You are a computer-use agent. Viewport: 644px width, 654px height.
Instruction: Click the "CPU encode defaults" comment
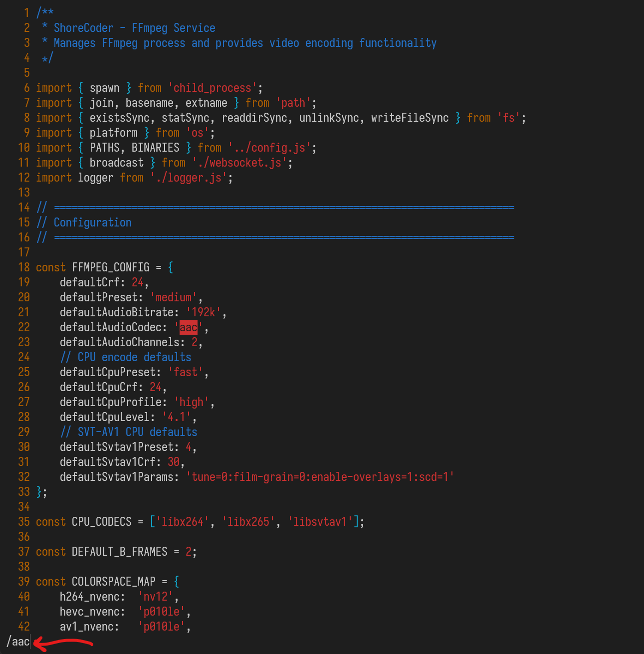tap(126, 357)
